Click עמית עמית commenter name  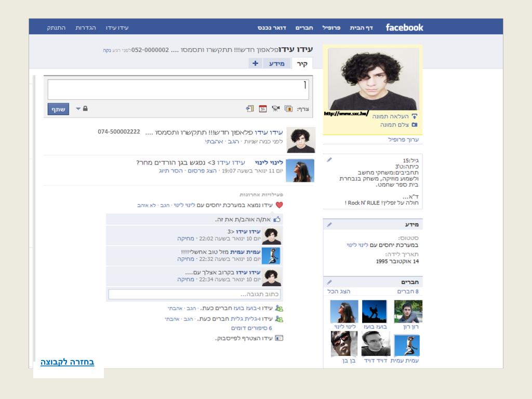245,252
